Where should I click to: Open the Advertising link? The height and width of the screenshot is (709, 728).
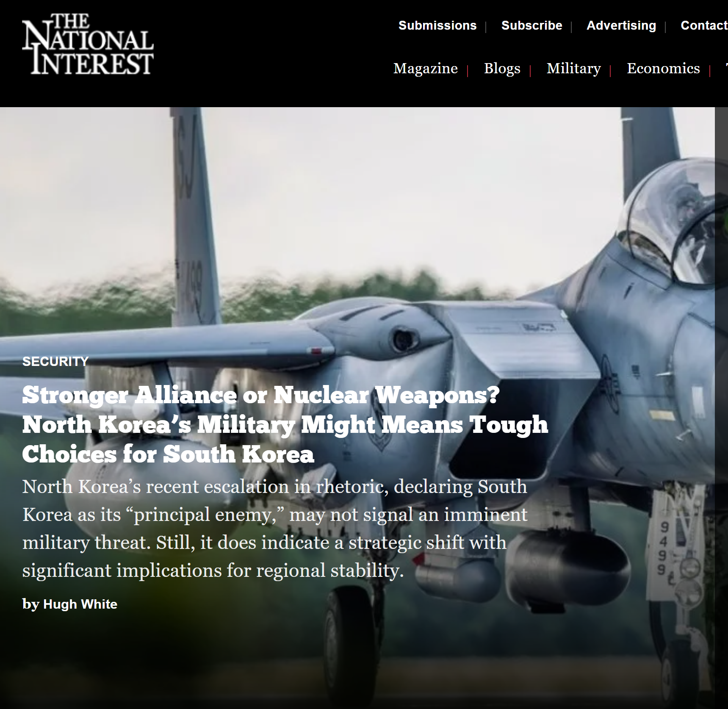[621, 25]
